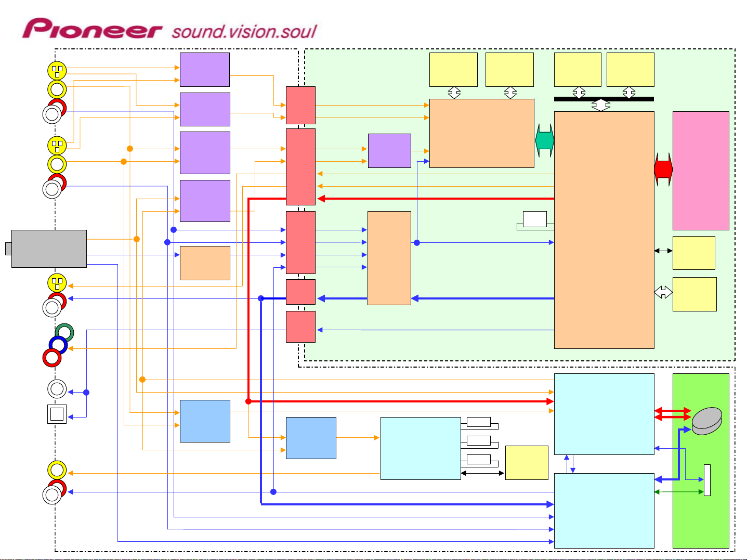Select the gray tuner box
This screenshot has width=747, height=560.
(x=49, y=249)
